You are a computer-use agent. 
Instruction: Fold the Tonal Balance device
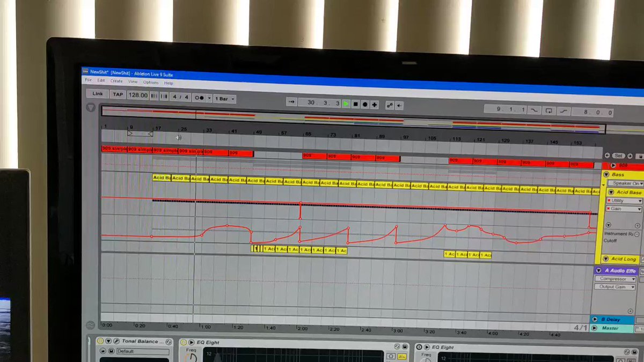[x=108, y=341]
